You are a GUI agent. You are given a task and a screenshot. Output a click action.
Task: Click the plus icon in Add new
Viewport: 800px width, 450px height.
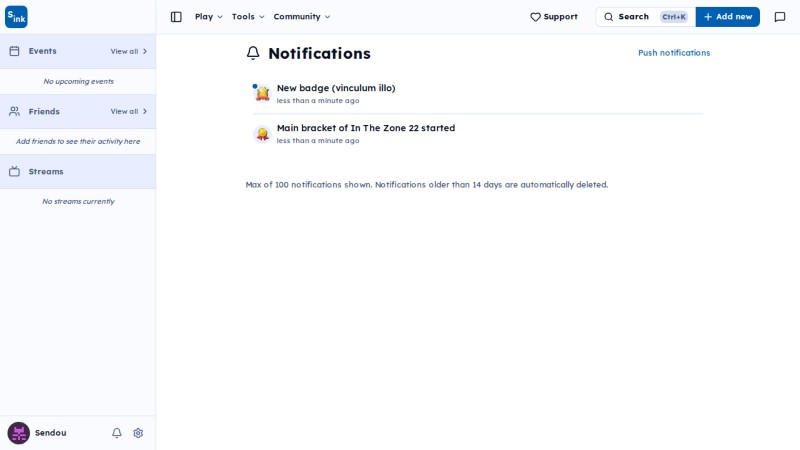tap(708, 17)
